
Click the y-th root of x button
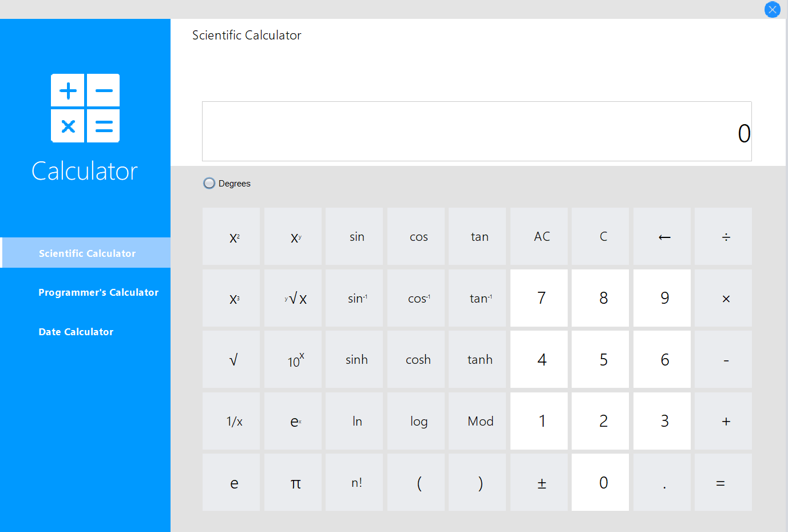293,298
